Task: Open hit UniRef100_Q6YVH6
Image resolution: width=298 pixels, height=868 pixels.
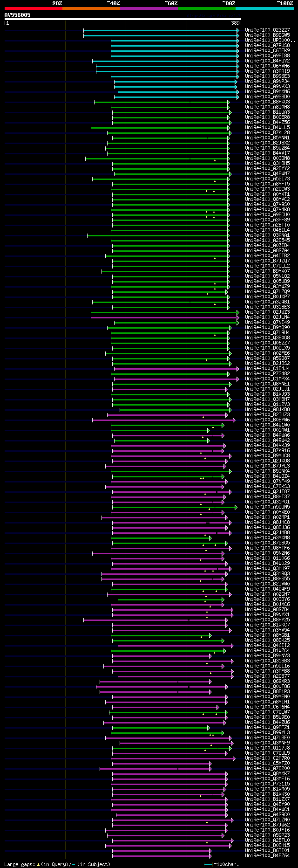Action: (267, 66)
